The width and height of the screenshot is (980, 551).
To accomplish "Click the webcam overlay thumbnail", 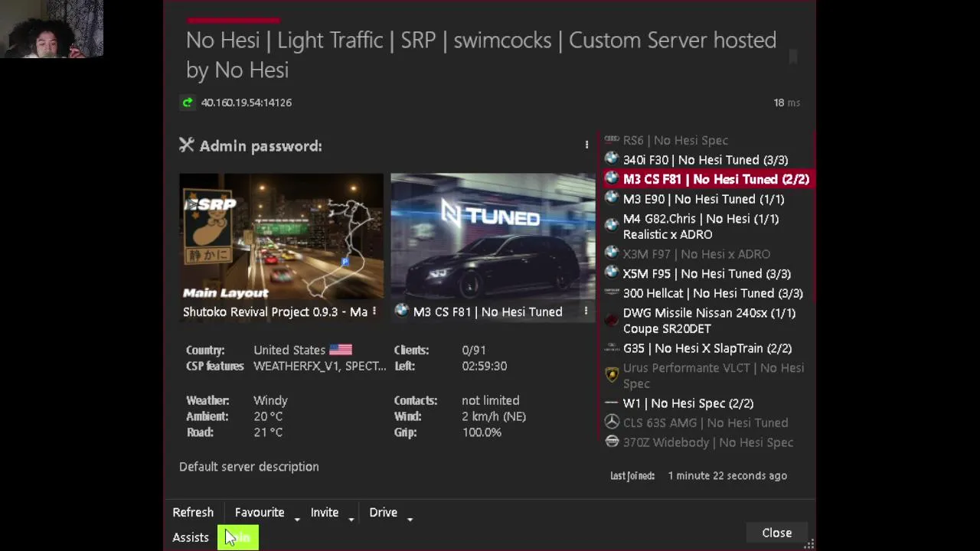I will [51, 28].
